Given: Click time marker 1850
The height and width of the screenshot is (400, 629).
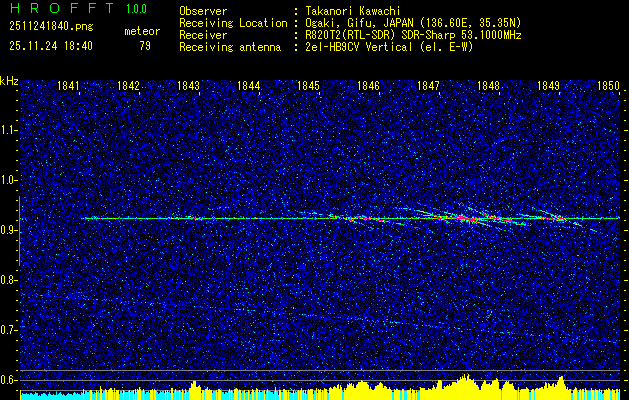Looking at the screenshot, I should click(x=609, y=85).
